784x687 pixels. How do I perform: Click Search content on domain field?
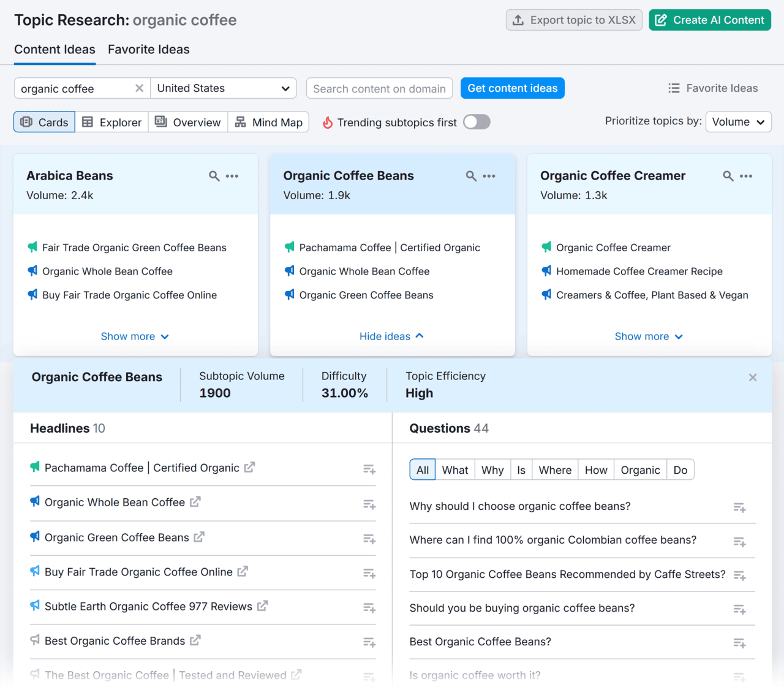pyautogui.click(x=379, y=88)
